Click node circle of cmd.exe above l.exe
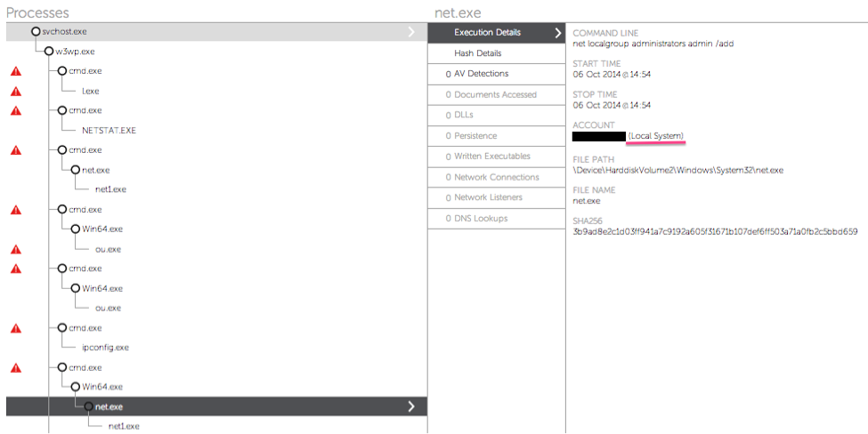 (x=62, y=71)
